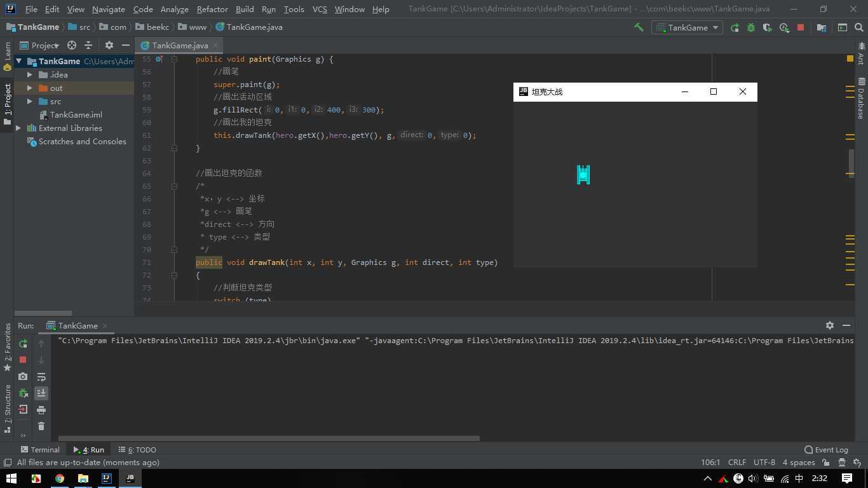Open the TankGame run configuration dropdown
This screenshot has height=488, width=868.
pos(688,27)
